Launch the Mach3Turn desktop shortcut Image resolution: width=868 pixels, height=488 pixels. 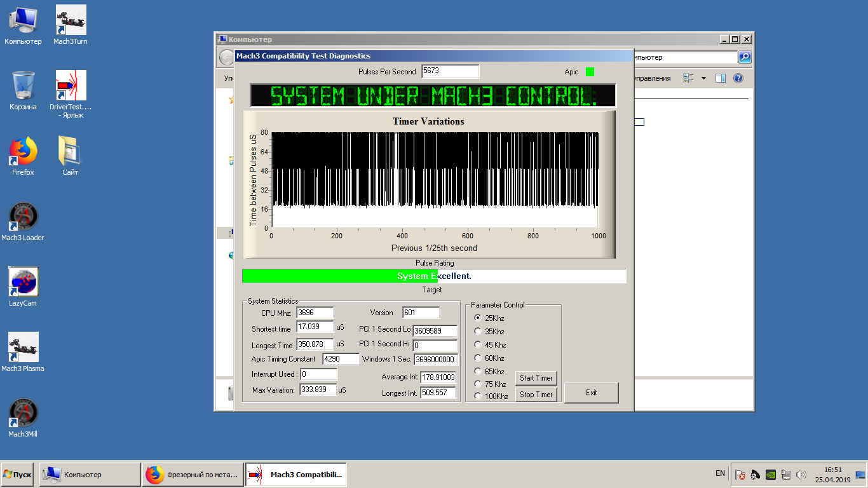coord(71,25)
